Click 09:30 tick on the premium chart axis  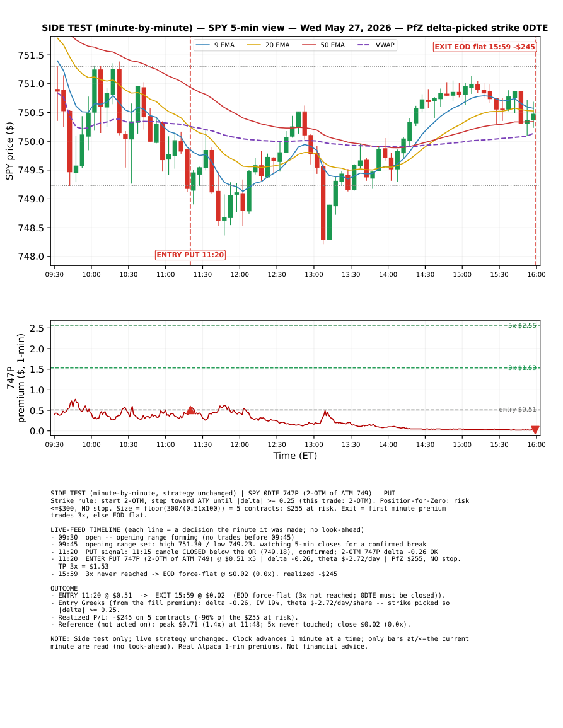(x=54, y=445)
